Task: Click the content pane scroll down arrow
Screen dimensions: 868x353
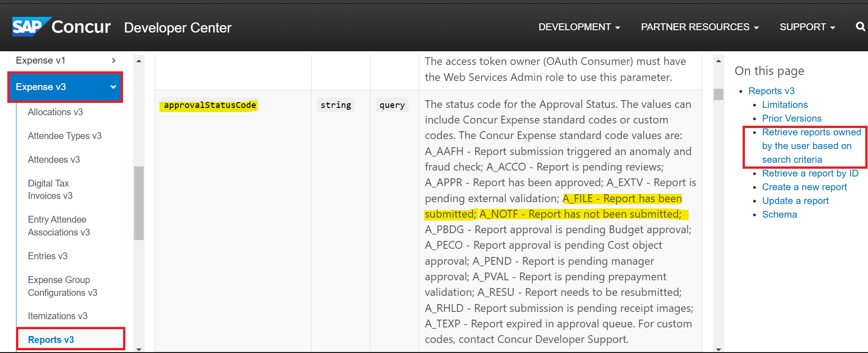Action: [718, 349]
